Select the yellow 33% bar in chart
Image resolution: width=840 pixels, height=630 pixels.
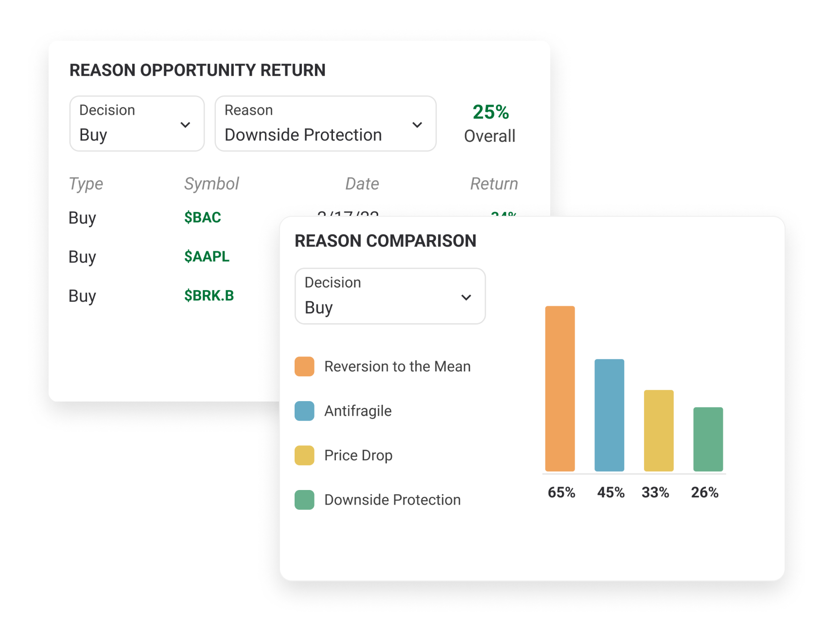(659, 431)
